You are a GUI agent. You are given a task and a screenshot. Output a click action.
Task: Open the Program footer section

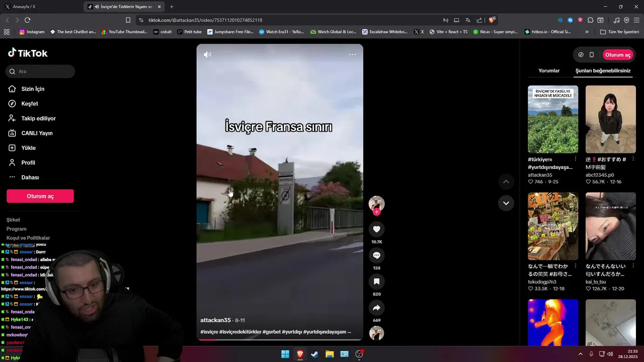pyautogui.click(x=17, y=229)
